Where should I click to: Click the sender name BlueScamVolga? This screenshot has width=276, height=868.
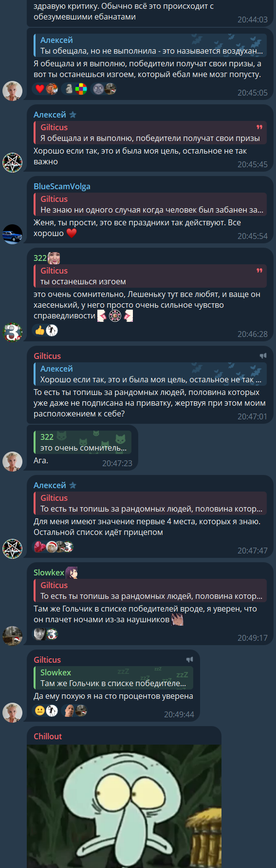pyautogui.click(x=62, y=186)
